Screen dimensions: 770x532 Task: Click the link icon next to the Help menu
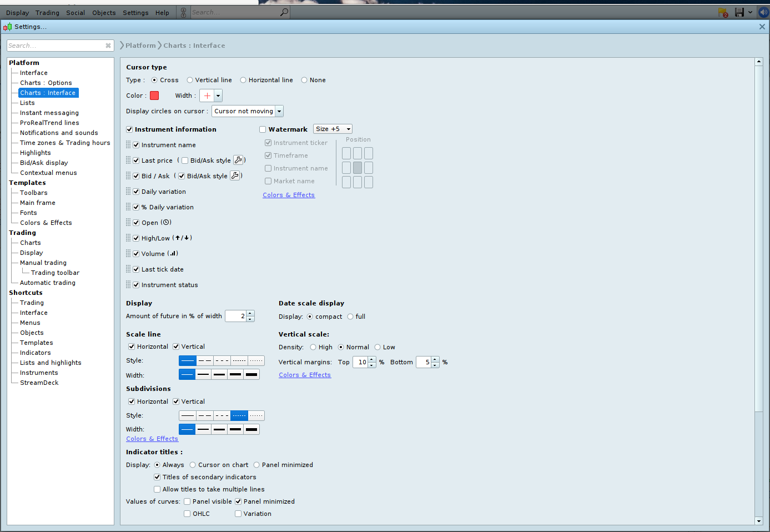[183, 12]
